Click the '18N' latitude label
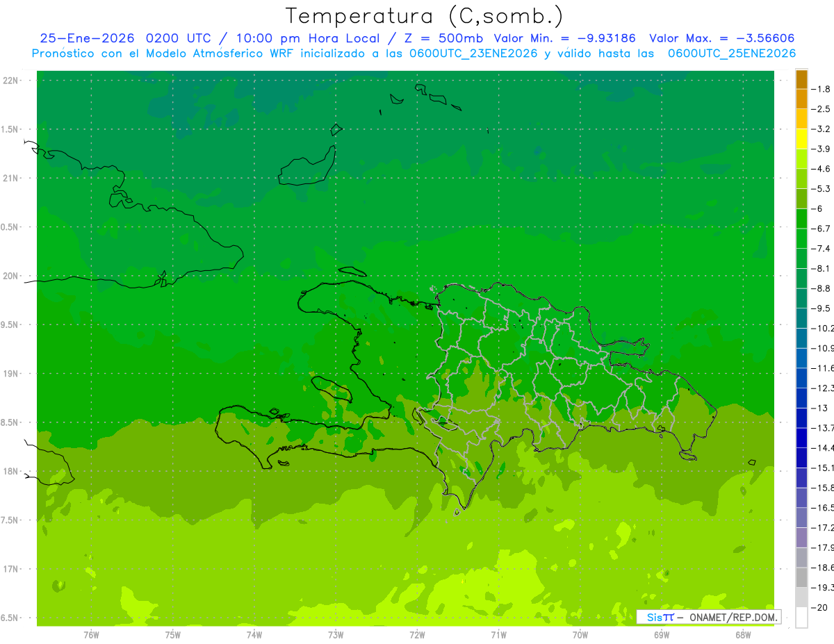 point(11,472)
